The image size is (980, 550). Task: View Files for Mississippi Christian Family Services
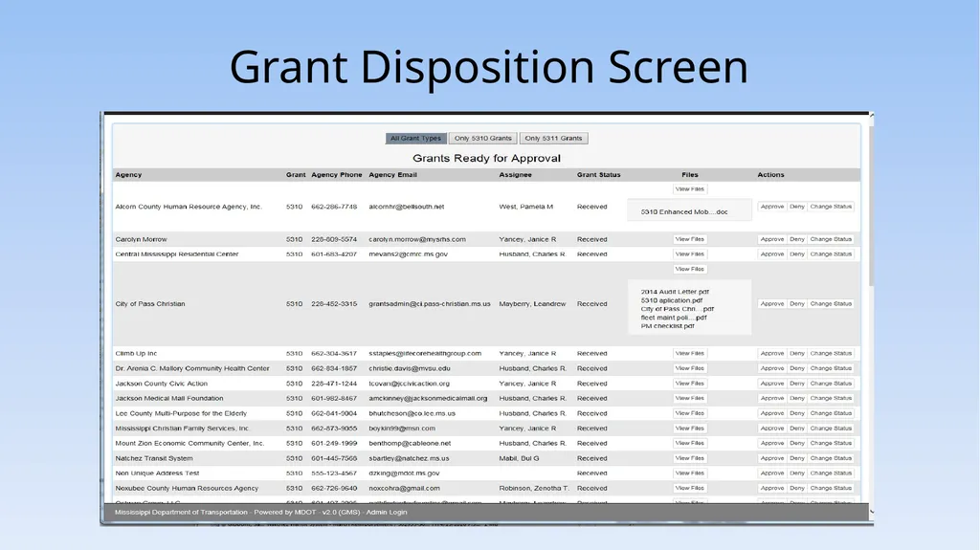689,429
